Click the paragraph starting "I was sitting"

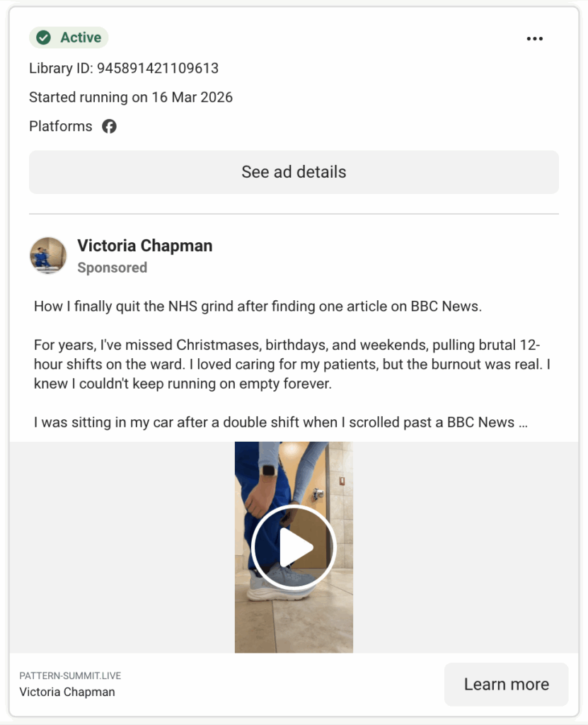[x=274, y=423]
